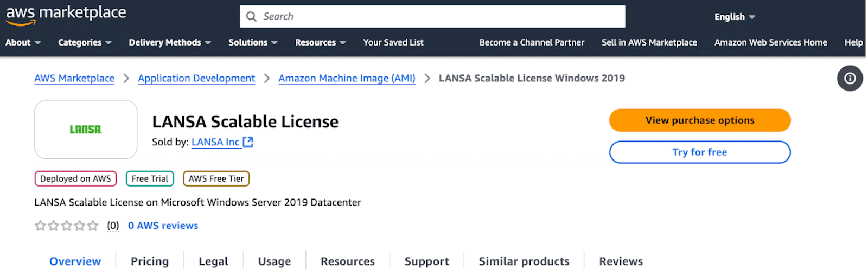Open the Reviews tab
868x269 pixels.
[x=621, y=261]
